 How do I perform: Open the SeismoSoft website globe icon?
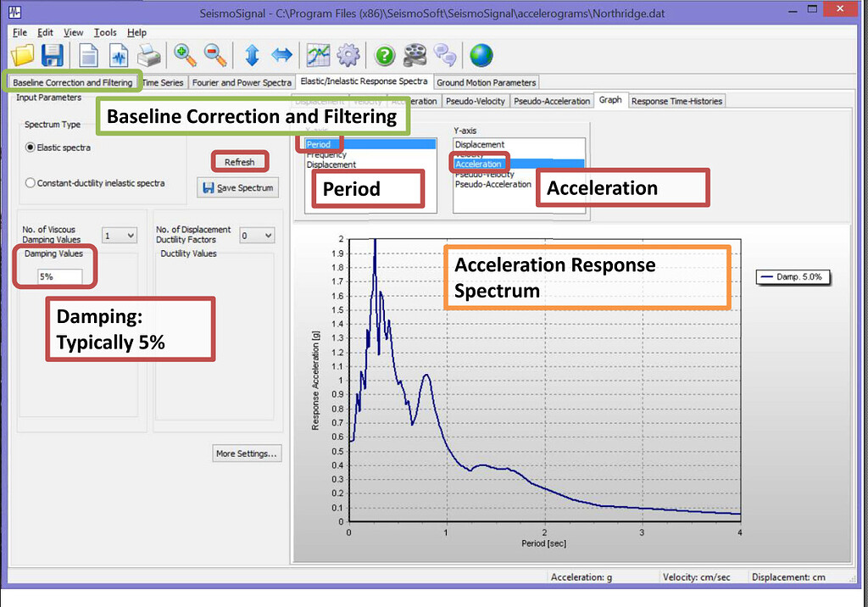point(480,54)
